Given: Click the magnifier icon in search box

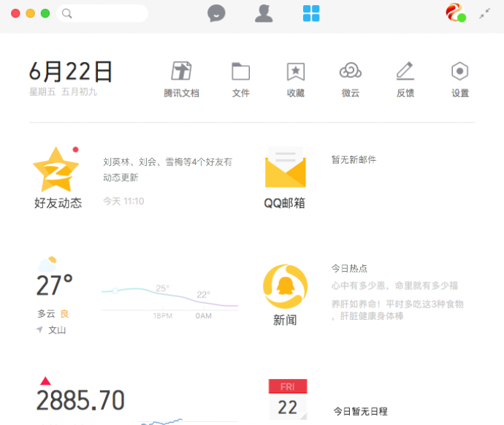Looking at the screenshot, I should (x=67, y=13).
